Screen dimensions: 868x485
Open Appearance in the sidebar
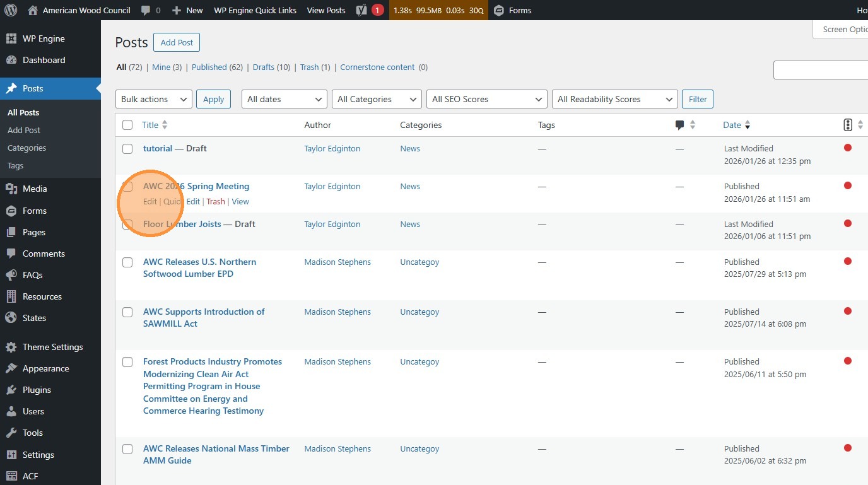[45, 368]
